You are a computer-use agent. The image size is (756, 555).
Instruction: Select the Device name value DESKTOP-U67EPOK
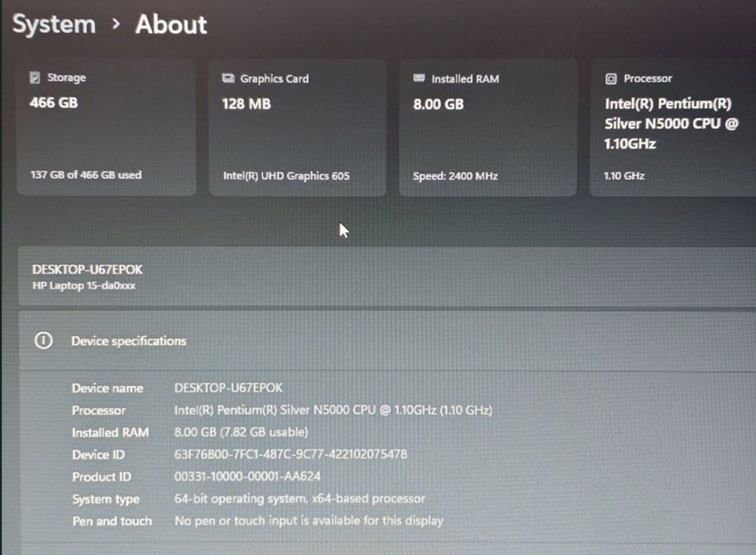(x=228, y=388)
